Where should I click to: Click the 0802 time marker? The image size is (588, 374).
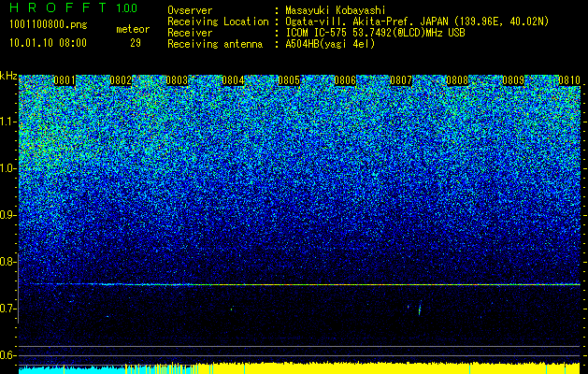[121, 80]
